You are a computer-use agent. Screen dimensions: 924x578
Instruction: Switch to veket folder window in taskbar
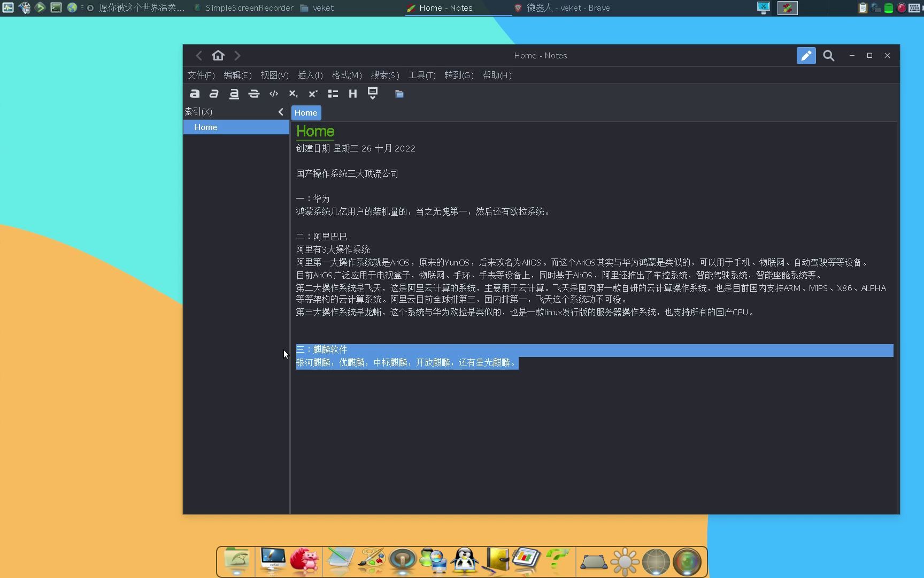coord(317,8)
